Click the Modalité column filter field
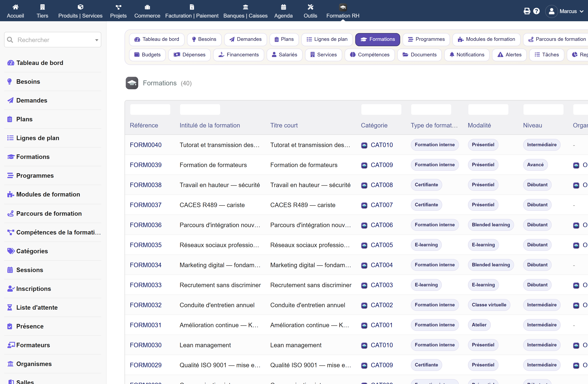 (x=488, y=109)
